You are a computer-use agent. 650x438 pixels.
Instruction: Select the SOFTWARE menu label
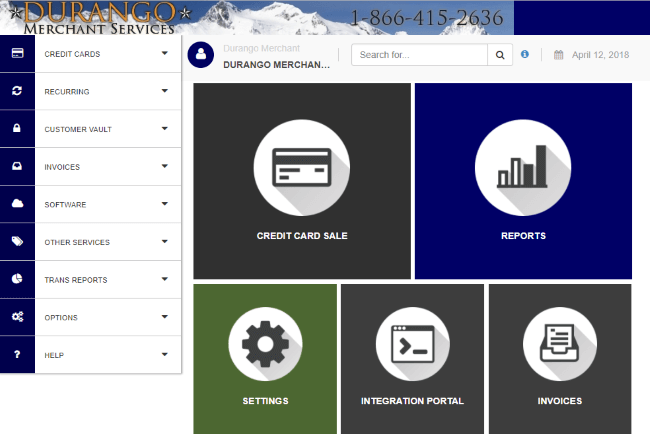[x=65, y=205]
